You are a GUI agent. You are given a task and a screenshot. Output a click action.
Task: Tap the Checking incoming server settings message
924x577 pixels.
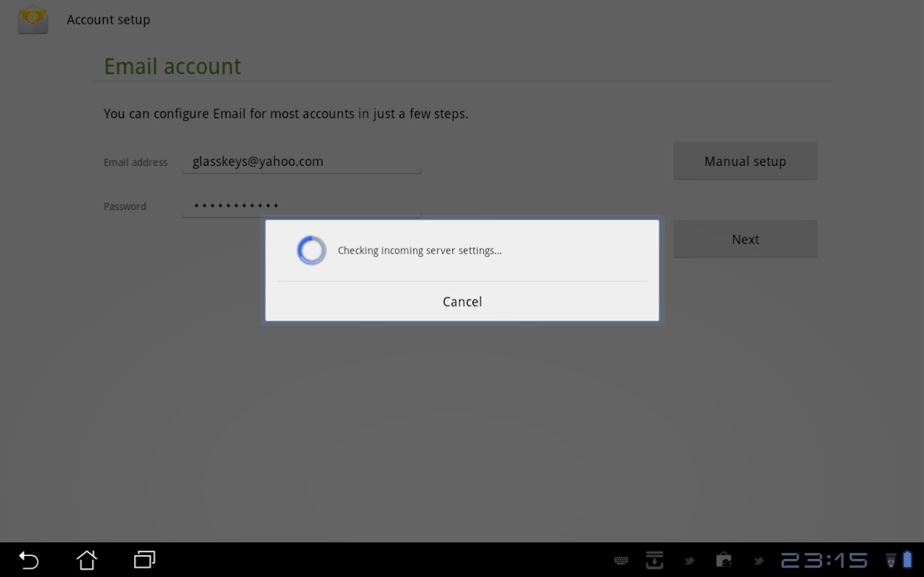pos(420,250)
